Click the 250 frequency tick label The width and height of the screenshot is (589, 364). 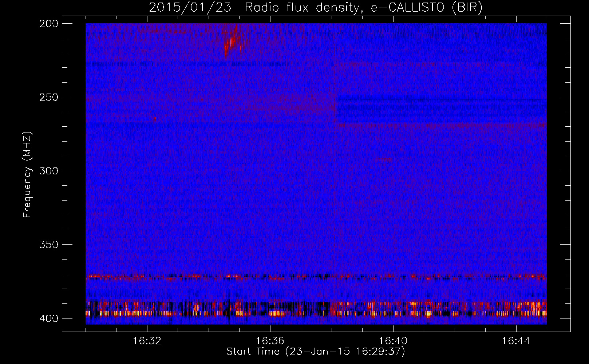click(48, 97)
